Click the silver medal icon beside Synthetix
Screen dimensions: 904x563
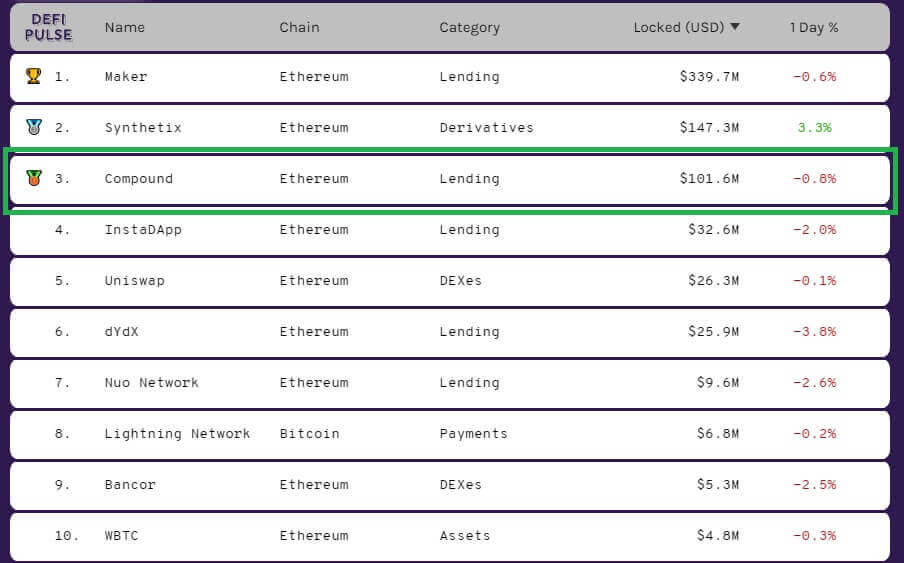[34, 127]
